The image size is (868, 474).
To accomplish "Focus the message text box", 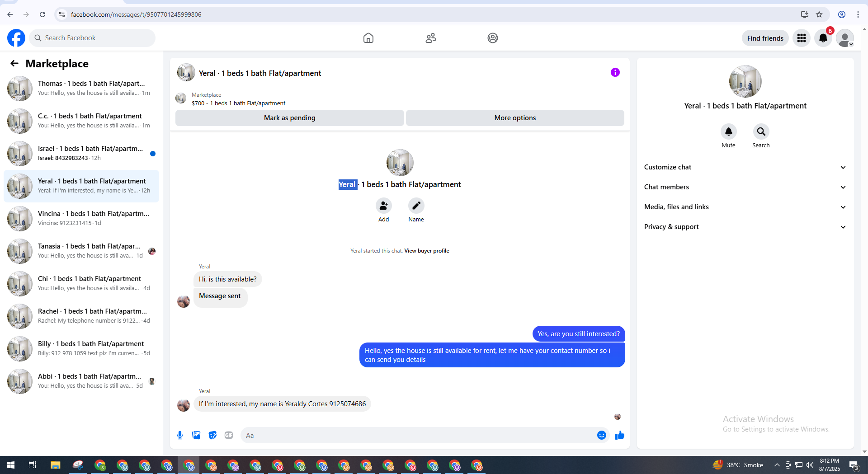I will (418, 435).
